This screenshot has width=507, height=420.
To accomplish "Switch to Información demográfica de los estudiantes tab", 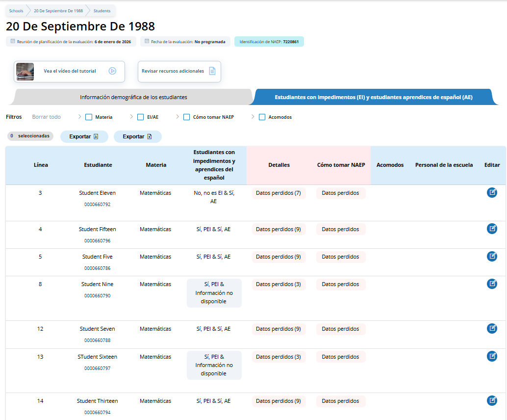I will point(133,97).
